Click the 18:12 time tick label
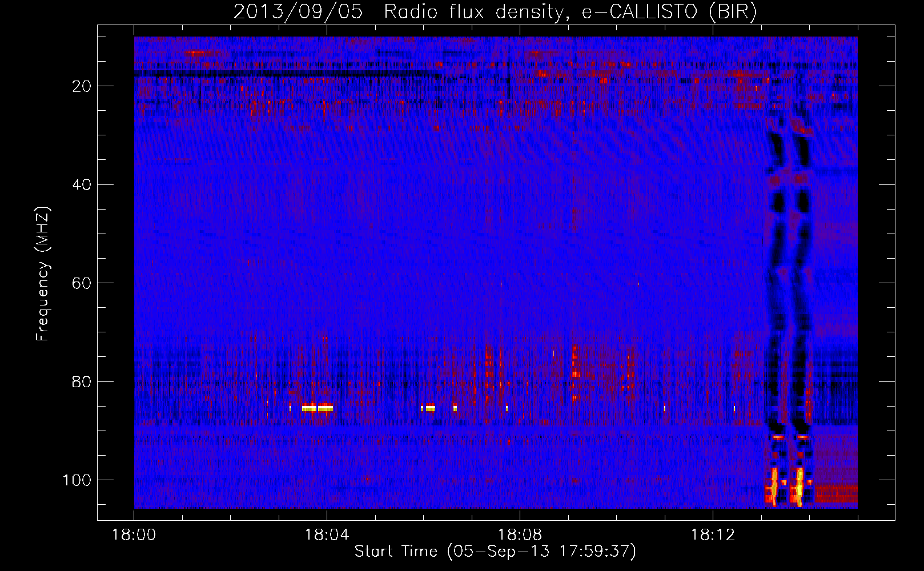The image size is (924, 571). pos(713,535)
